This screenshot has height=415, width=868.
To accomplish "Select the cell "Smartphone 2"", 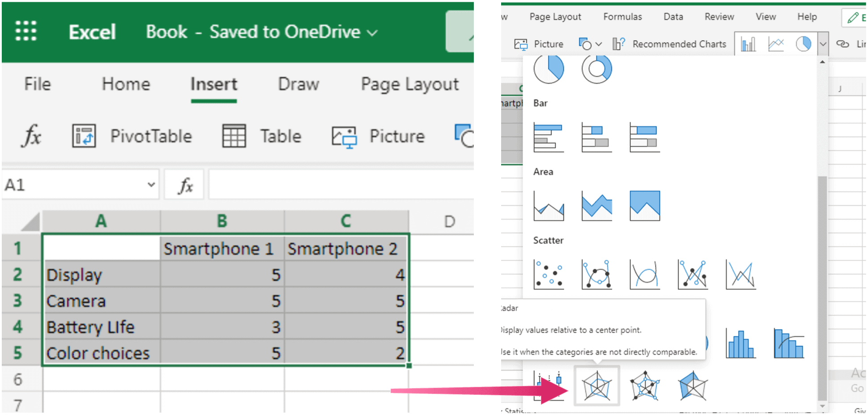I will [x=346, y=249].
